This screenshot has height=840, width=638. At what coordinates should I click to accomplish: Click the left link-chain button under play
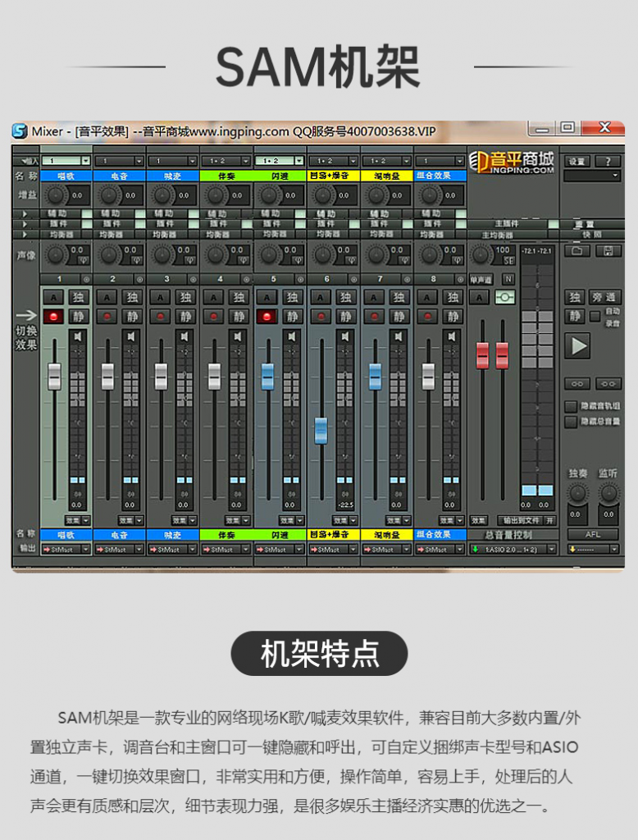[577, 384]
